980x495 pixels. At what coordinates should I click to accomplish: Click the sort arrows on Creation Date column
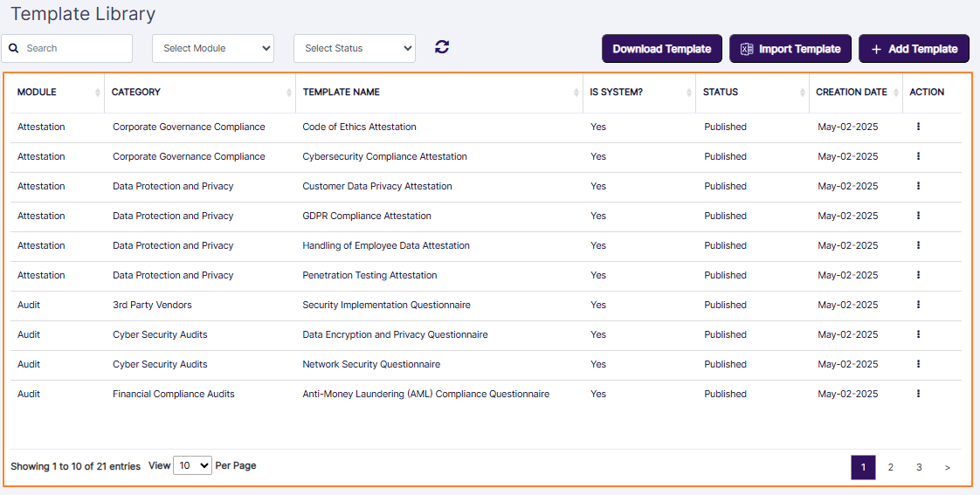895,93
